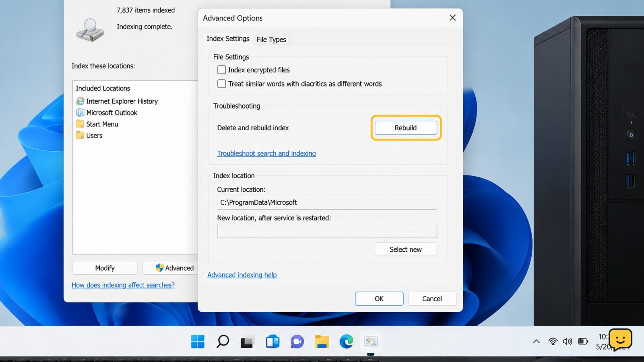
Task: Open File Explorer from taskbar
Action: click(x=322, y=341)
